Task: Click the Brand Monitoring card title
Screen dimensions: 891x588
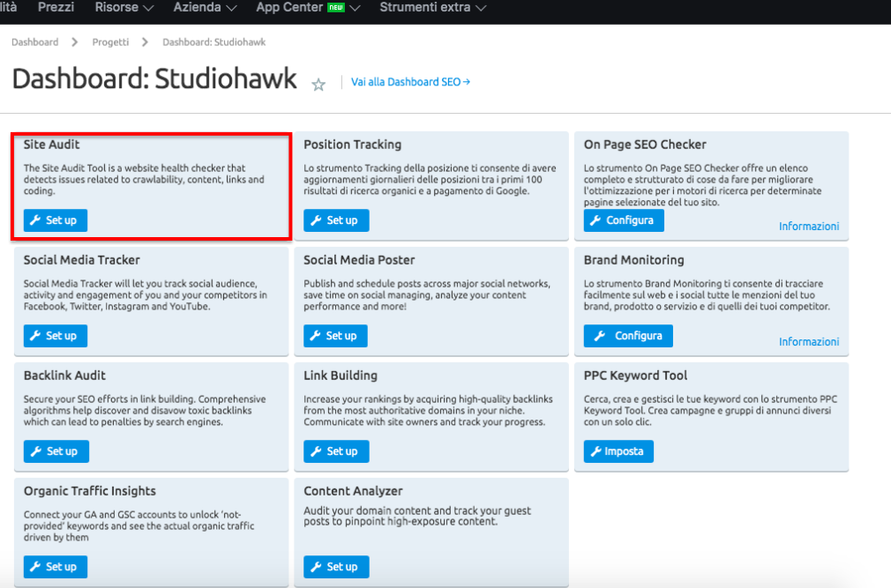Action: [633, 260]
